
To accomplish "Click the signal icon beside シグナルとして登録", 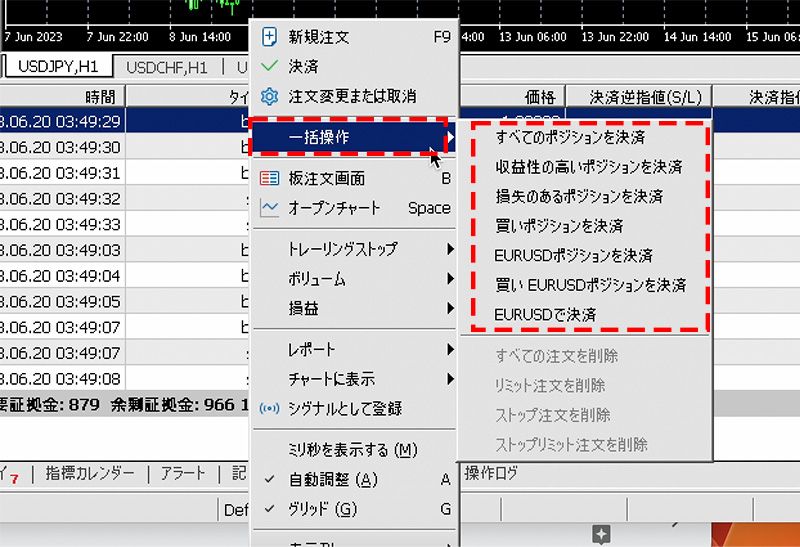I will click(x=269, y=409).
